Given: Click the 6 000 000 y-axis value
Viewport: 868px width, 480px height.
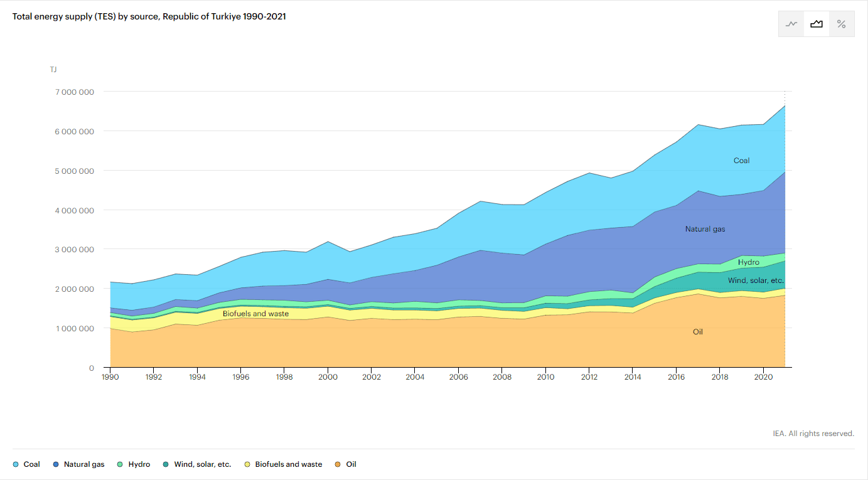Looking at the screenshot, I should (x=73, y=131).
